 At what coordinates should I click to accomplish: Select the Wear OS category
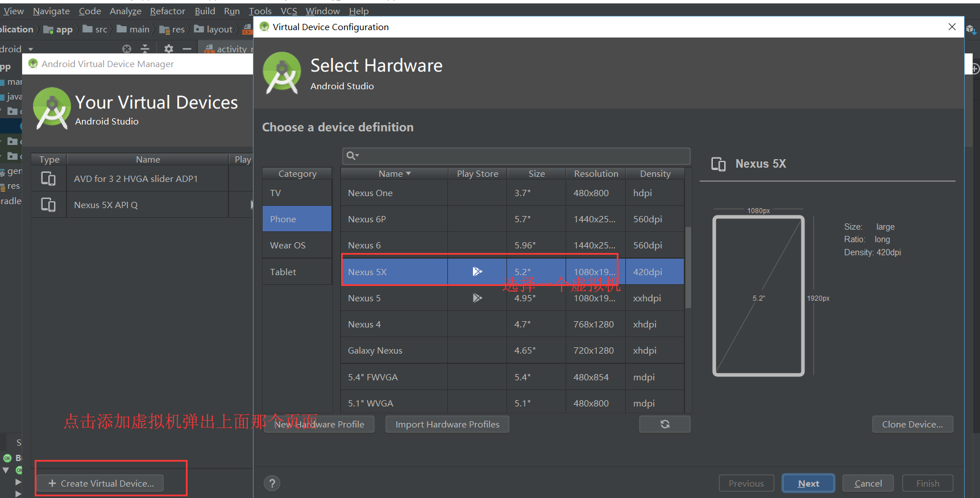click(x=297, y=245)
